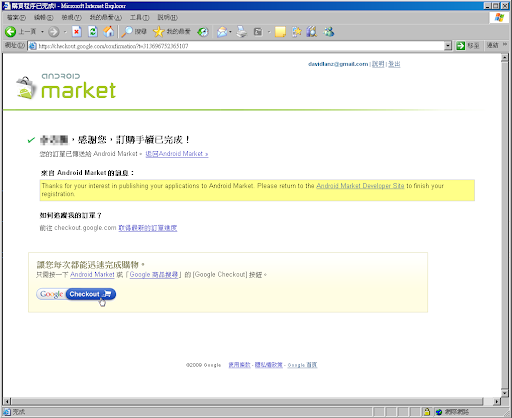Click the Windows flag logo throbber
The image size is (512, 418).
pyautogui.click(x=499, y=18)
